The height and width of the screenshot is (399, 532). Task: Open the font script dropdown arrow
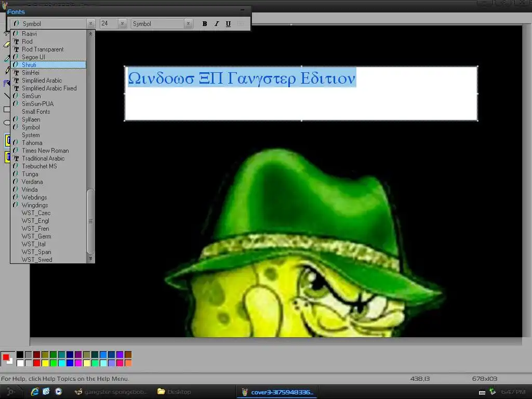(188, 24)
